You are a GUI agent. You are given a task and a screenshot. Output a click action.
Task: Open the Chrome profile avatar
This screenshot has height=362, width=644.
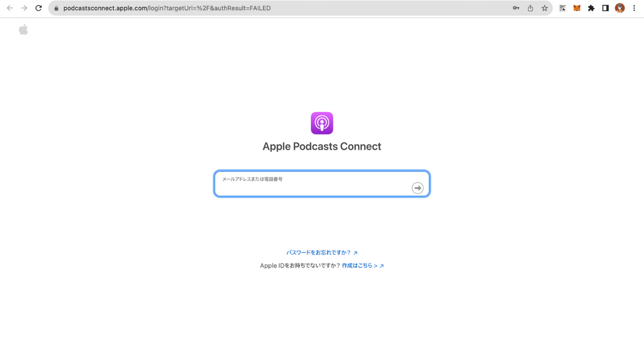[x=620, y=8]
